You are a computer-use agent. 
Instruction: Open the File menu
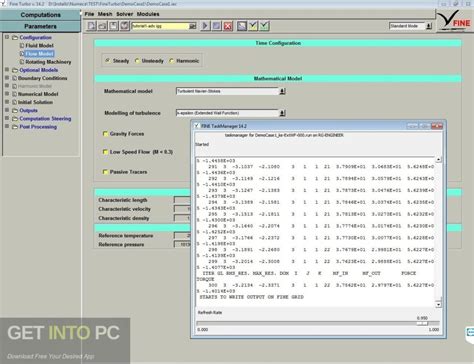[89, 14]
